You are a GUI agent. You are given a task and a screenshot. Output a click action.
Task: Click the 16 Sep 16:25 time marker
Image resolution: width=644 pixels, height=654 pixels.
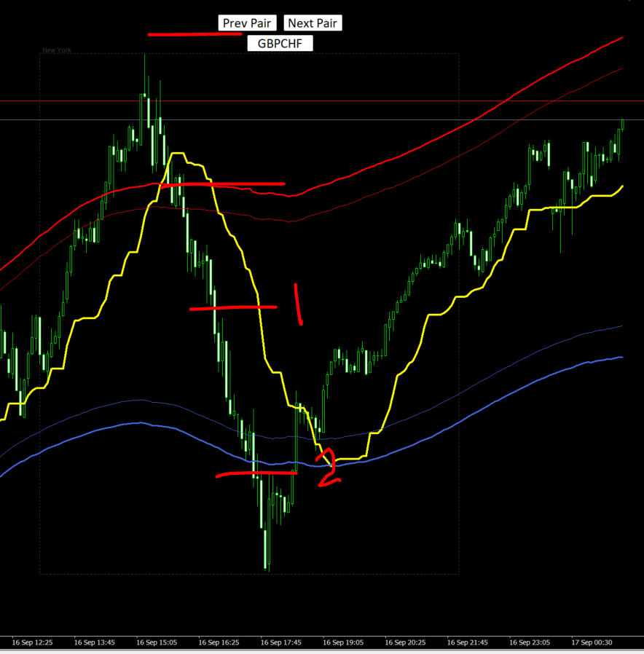[x=219, y=643]
